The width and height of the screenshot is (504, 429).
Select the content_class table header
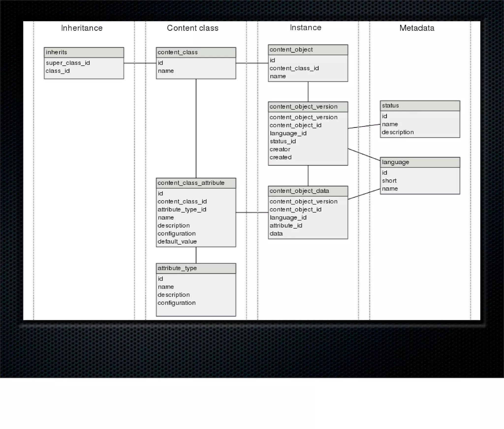coord(196,52)
